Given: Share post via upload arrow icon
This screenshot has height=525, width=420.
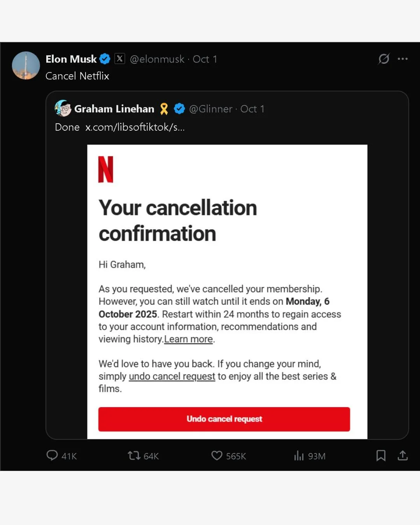Looking at the screenshot, I should [402, 455].
